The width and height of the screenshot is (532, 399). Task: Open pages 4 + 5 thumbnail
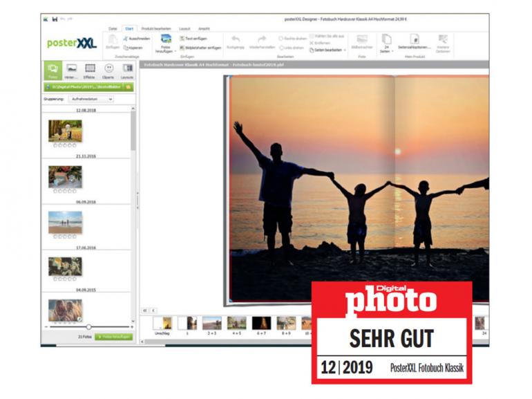pos(237,323)
